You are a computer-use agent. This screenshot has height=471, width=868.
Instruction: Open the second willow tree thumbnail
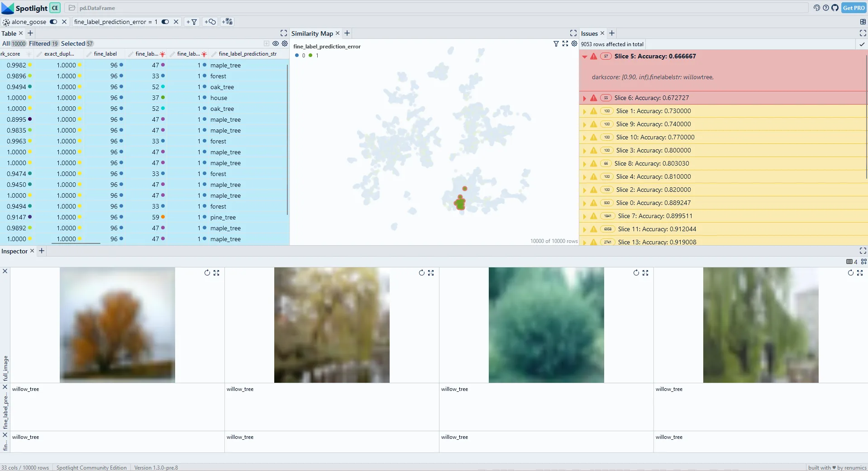tap(332, 325)
